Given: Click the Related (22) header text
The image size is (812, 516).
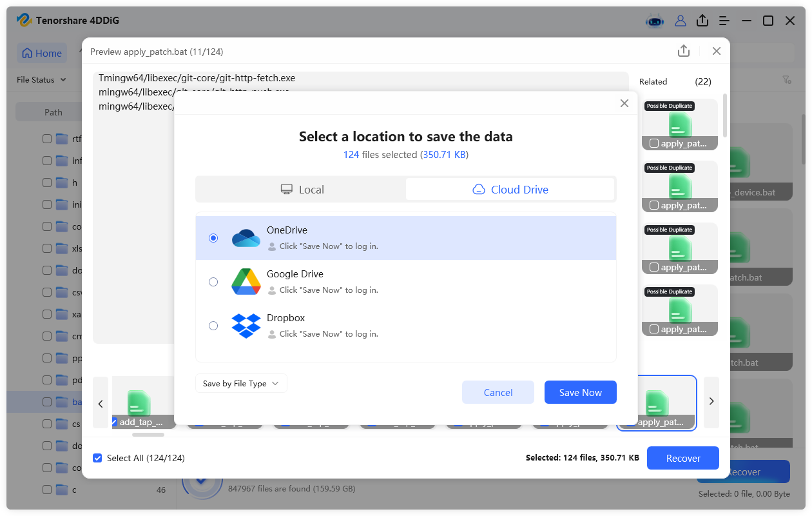Looking at the screenshot, I should pos(675,82).
